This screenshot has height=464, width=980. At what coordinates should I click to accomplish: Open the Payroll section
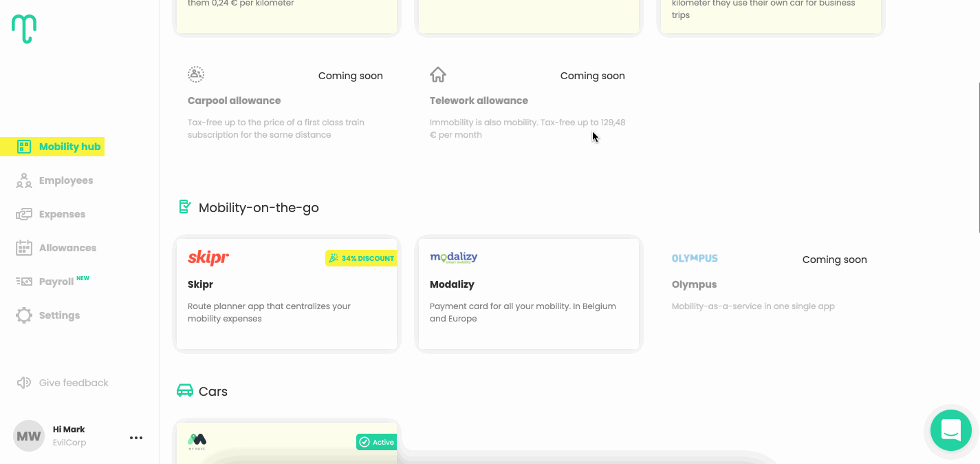(56, 282)
